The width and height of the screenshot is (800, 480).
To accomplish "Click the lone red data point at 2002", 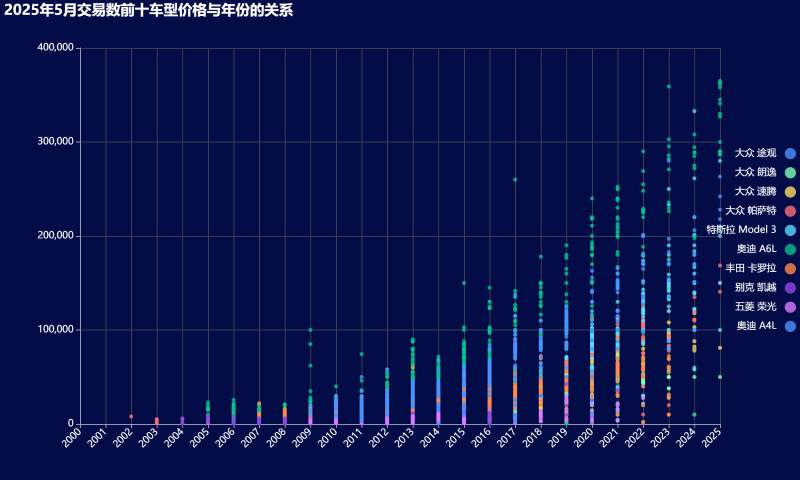I will click(x=131, y=416).
